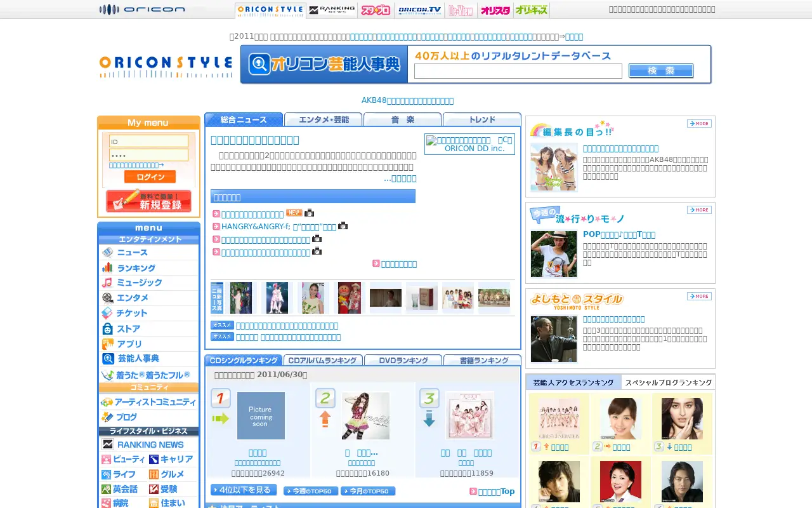Focus the talent database search field
812x508 pixels.
click(518, 71)
